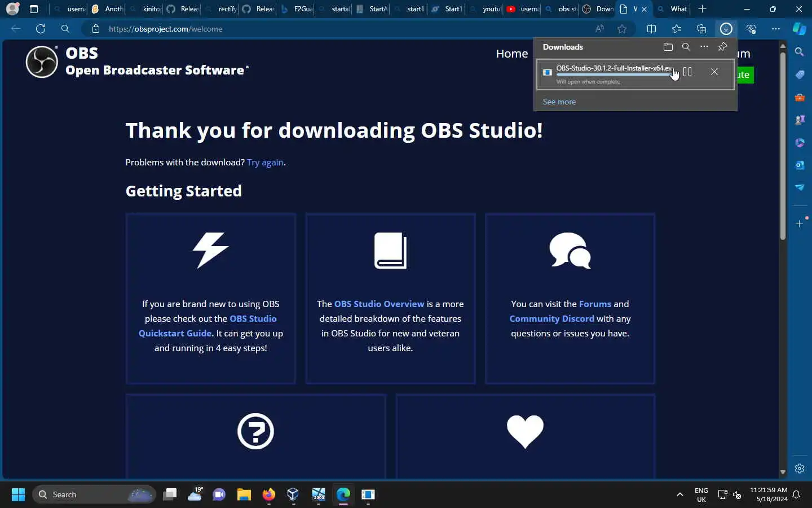Screen dimensions: 812x508
Task: Pin the Downloads panel
Action: pyautogui.click(x=722, y=47)
